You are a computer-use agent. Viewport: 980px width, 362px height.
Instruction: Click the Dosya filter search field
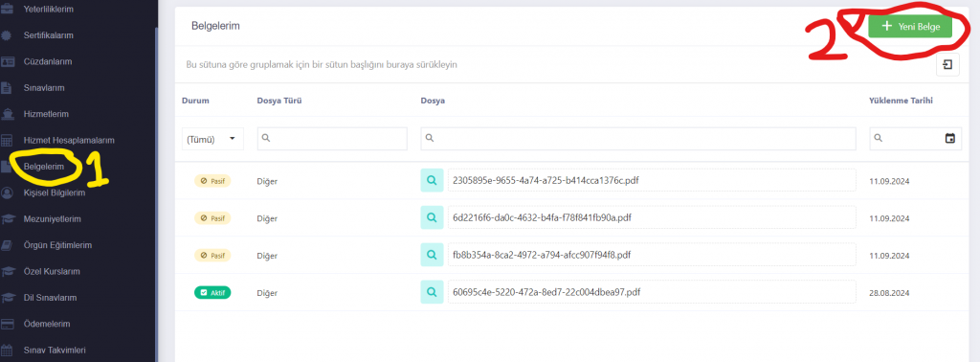click(x=638, y=139)
